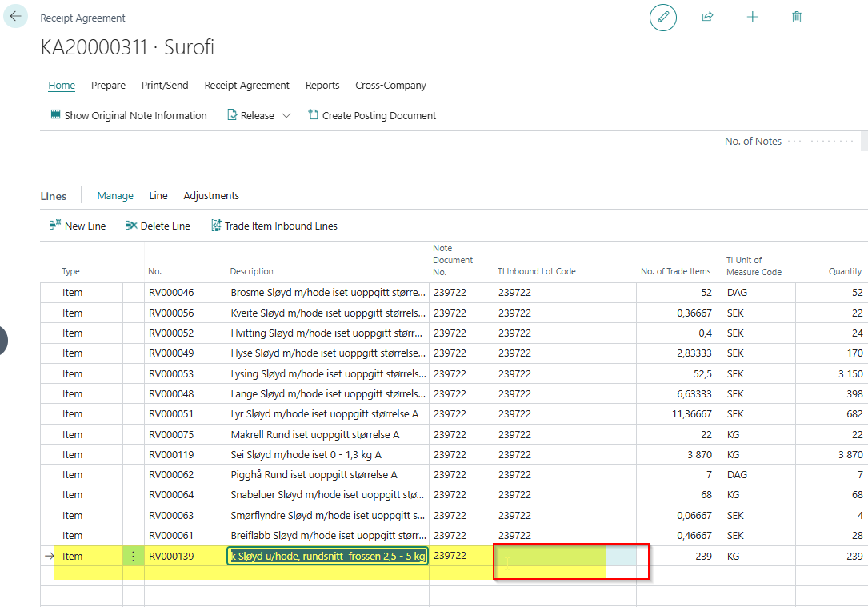Open the row options menu for RV000139

click(133, 556)
